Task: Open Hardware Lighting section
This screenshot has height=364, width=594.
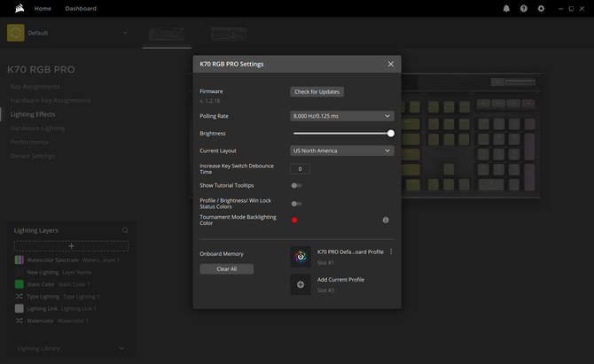Action: pyautogui.click(x=37, y=128)
